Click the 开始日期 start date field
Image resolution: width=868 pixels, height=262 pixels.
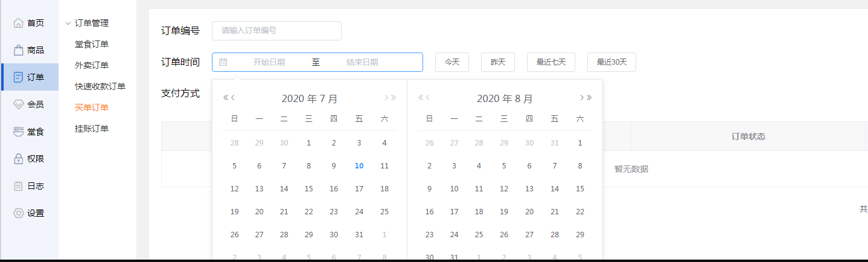(x=269, y=62)
